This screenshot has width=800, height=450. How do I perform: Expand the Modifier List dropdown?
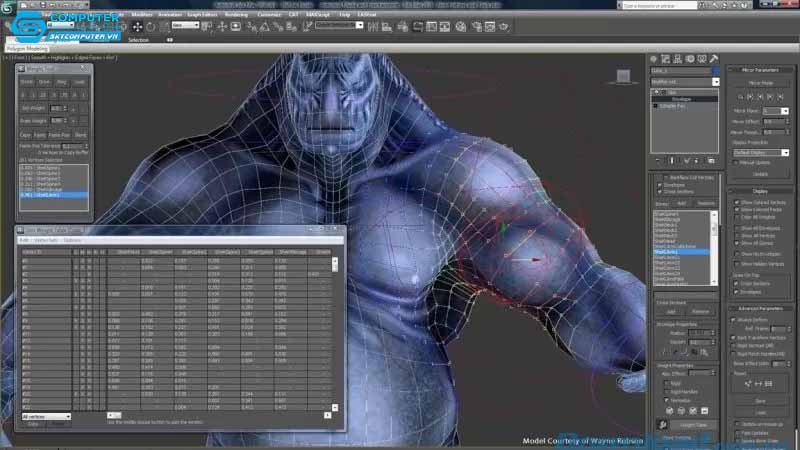pos(685,82)
